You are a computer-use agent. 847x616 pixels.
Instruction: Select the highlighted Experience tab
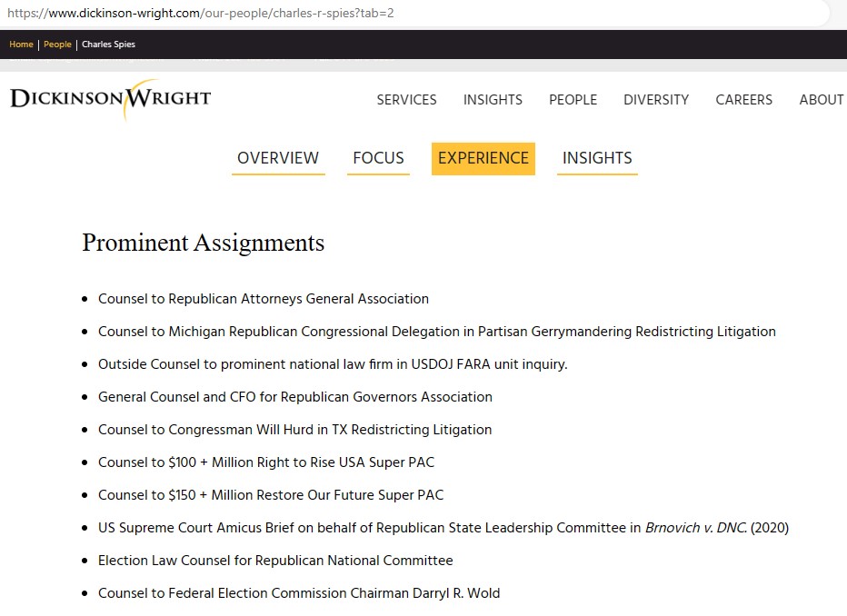(x=483, y=158)
